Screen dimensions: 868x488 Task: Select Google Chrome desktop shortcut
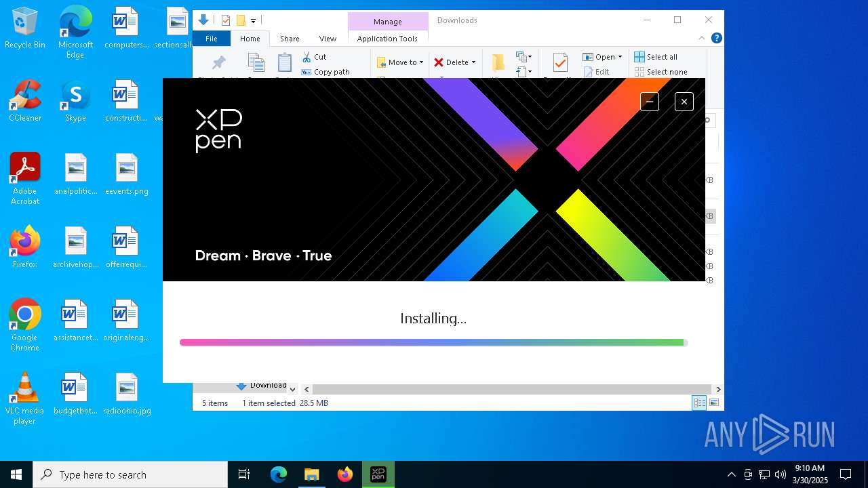click(x=25, y=325)
